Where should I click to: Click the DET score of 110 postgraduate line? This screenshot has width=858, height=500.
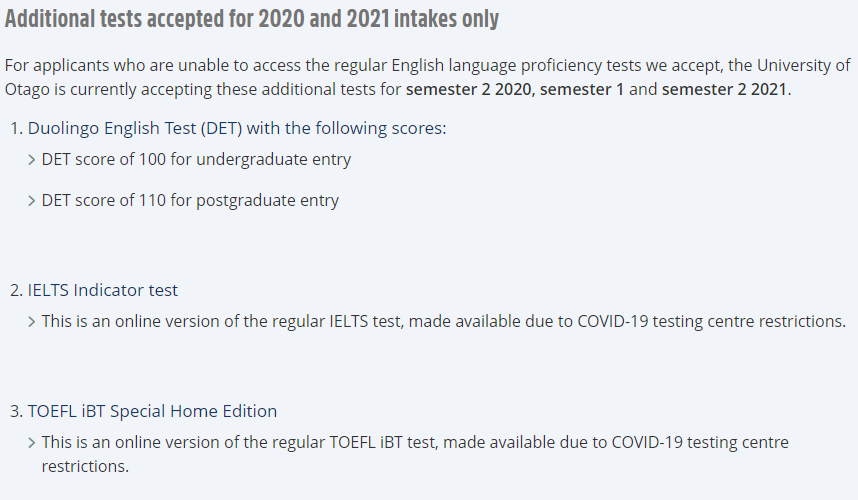click(190, 201)
